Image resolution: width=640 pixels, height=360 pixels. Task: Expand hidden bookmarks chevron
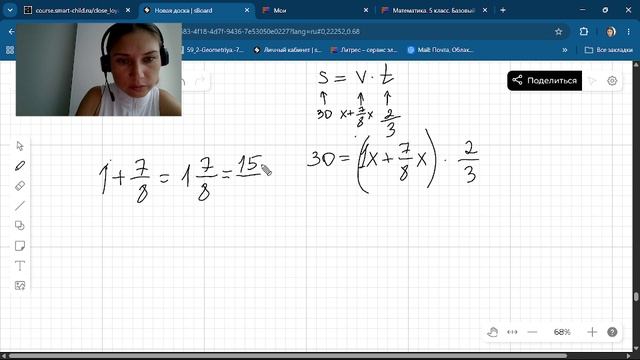(x=565, y=50)
